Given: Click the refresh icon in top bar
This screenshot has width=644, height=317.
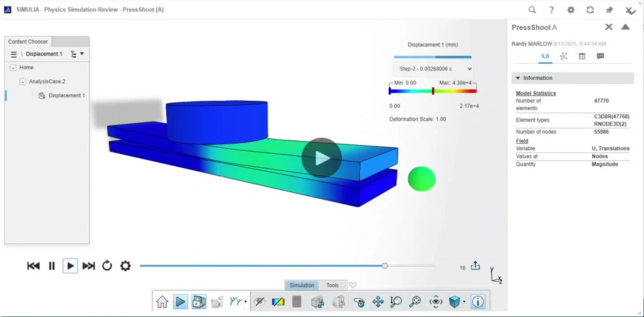Looking at the screenshot, I should (590, 10).
